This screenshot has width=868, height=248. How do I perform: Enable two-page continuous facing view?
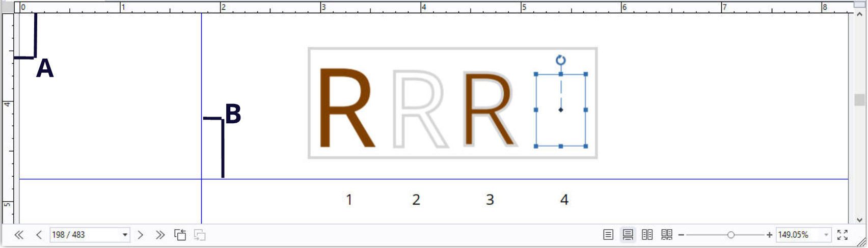(667, 235)
